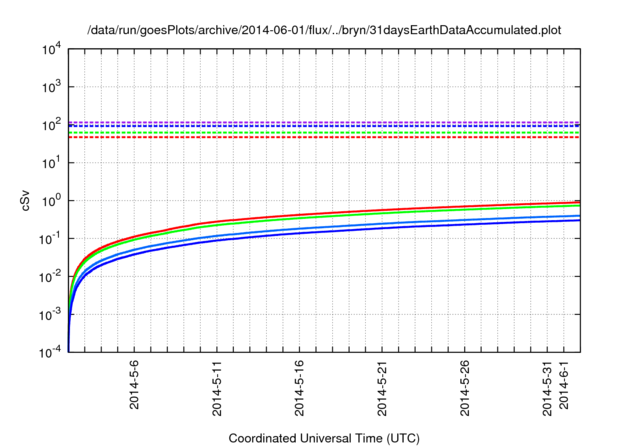640x448 pixels.
Task: Click the 10^2 y-axis label
Action: (x=51, y=124)
